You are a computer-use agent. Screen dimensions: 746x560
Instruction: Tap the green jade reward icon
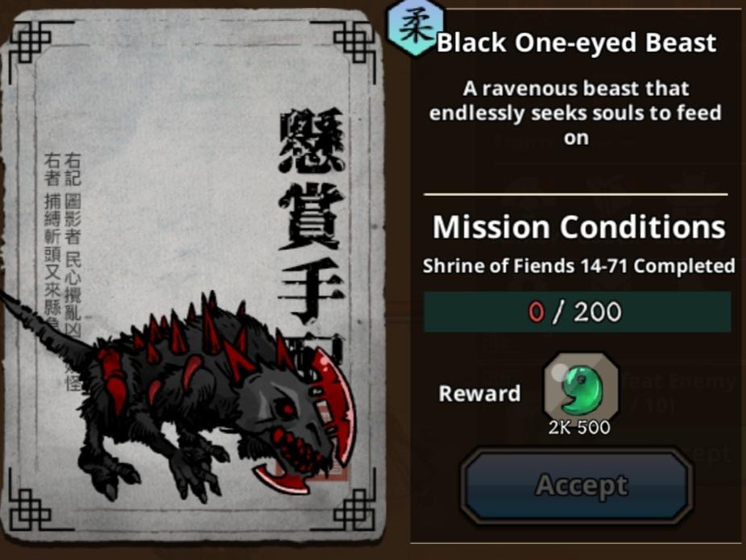(581, 386)
